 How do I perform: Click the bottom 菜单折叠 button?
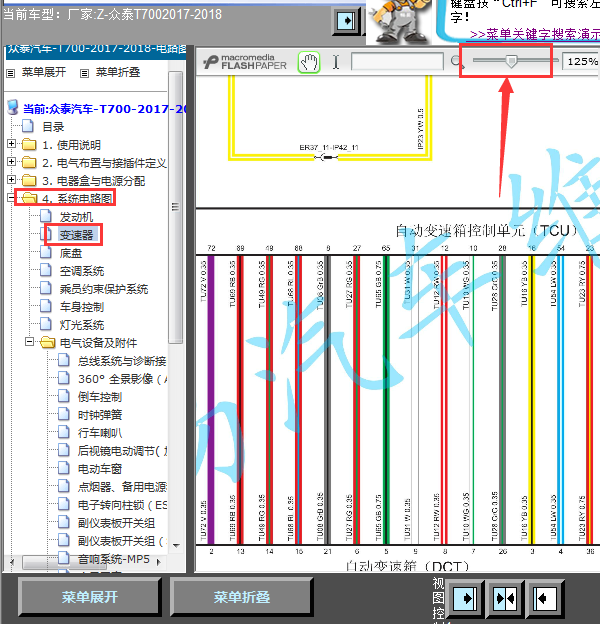click(242, 597)
